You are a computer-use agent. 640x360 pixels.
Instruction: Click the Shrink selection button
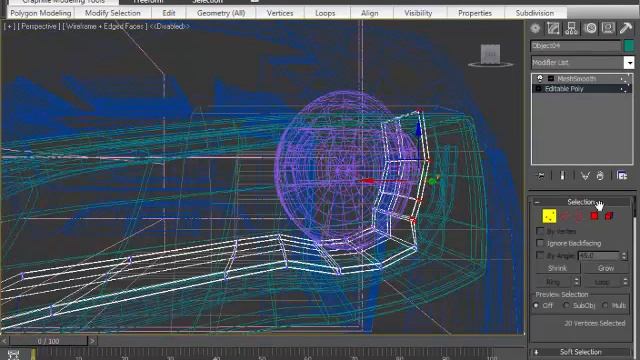point(557,268)
